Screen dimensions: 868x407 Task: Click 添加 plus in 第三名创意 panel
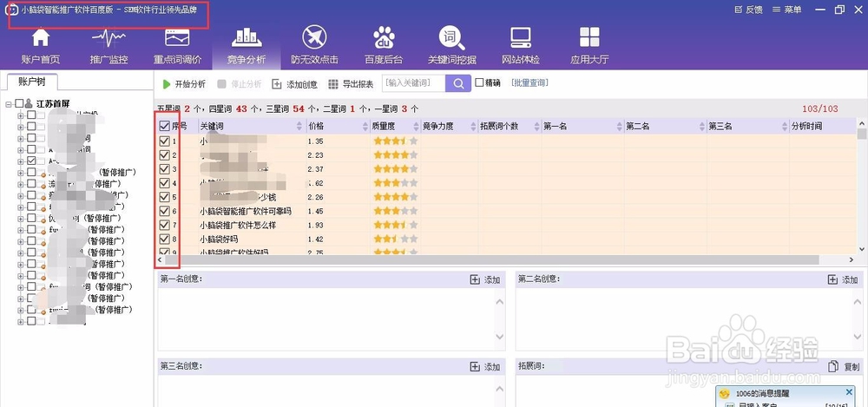(475, 366)
